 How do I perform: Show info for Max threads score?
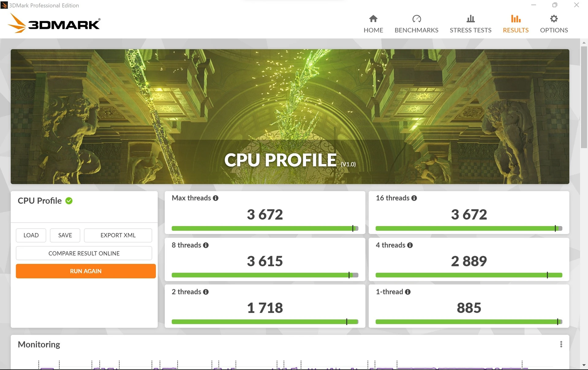[216, 198]
